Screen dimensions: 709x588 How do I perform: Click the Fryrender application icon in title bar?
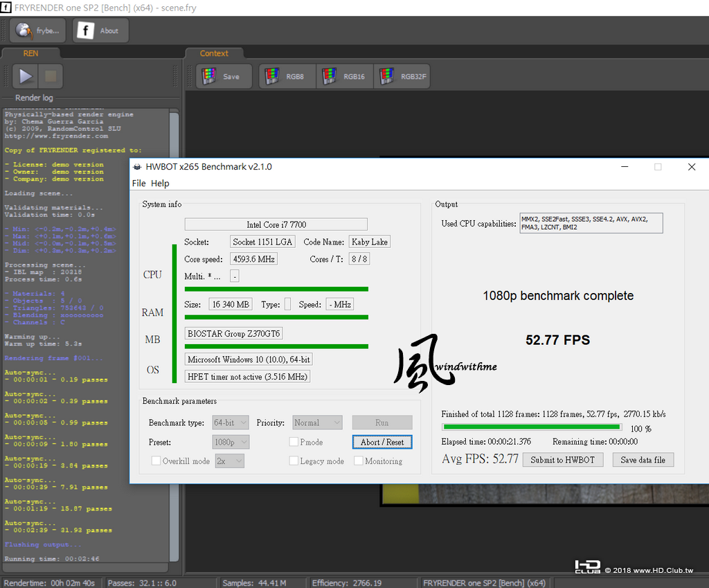click(x=6, y=8)
